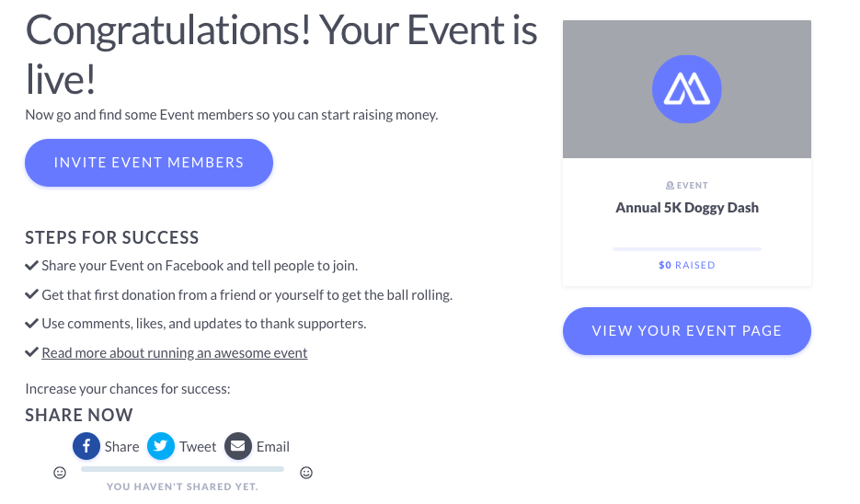The width and height of the screenshot is (860, 504).
Task: Click the small event badge icon
Action: (670, 186)
